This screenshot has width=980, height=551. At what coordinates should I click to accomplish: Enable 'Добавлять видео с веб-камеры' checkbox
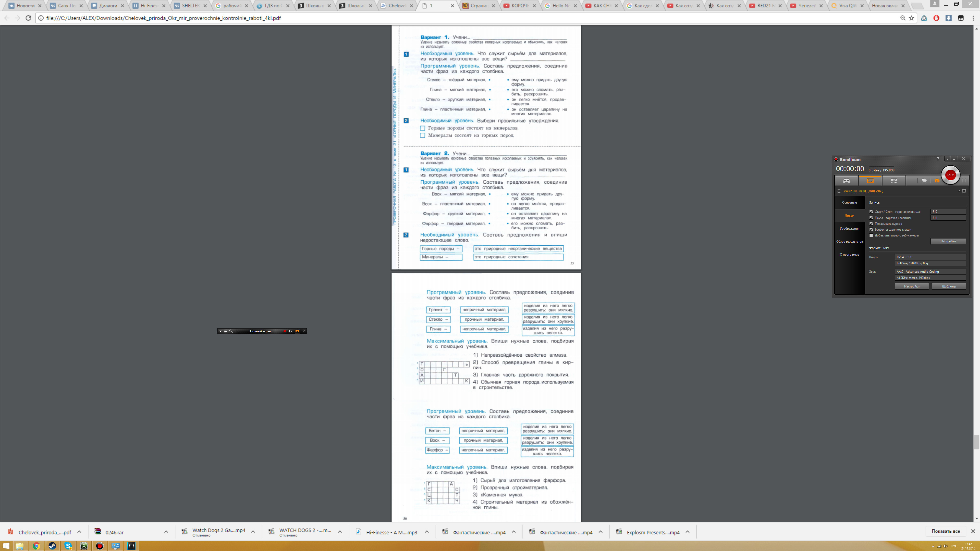(x=871, y=235)
